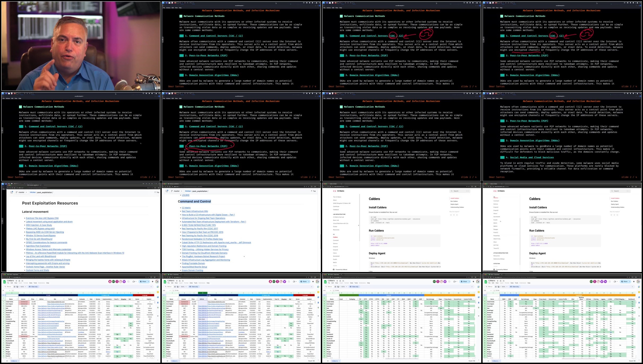This screenshot has height=364, width=643.
Task: Open the Data menu in the A1-selected Sheets frame
Action: [31, 283]
